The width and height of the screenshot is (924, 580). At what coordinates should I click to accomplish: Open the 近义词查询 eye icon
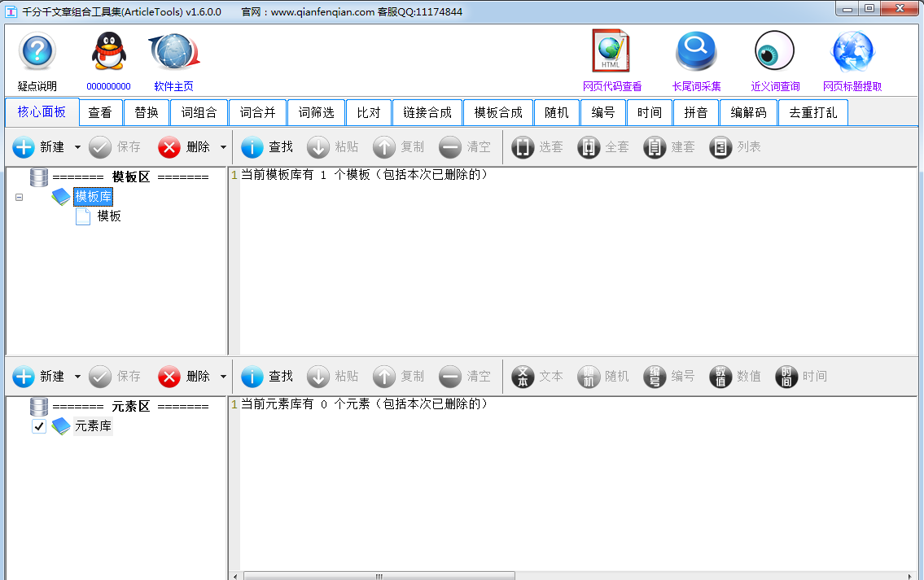click(x=774, y=51)
